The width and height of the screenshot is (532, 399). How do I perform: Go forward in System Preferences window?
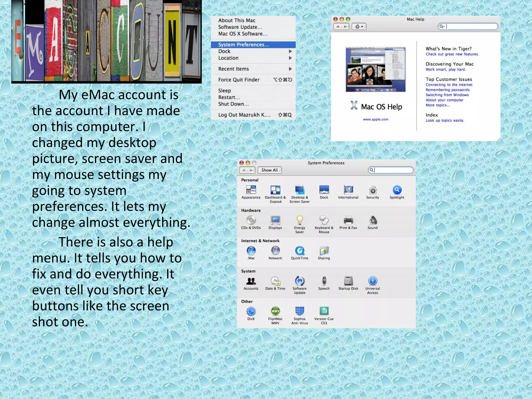(x=251, y=170)
